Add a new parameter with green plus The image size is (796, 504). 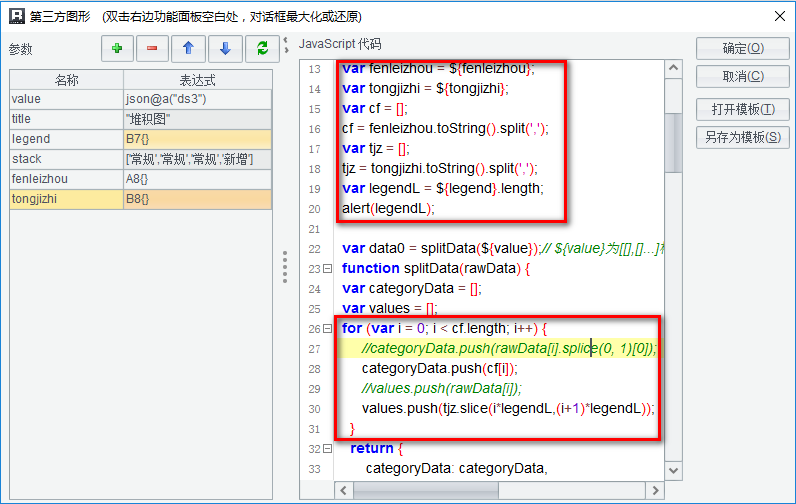coord(117,49)
